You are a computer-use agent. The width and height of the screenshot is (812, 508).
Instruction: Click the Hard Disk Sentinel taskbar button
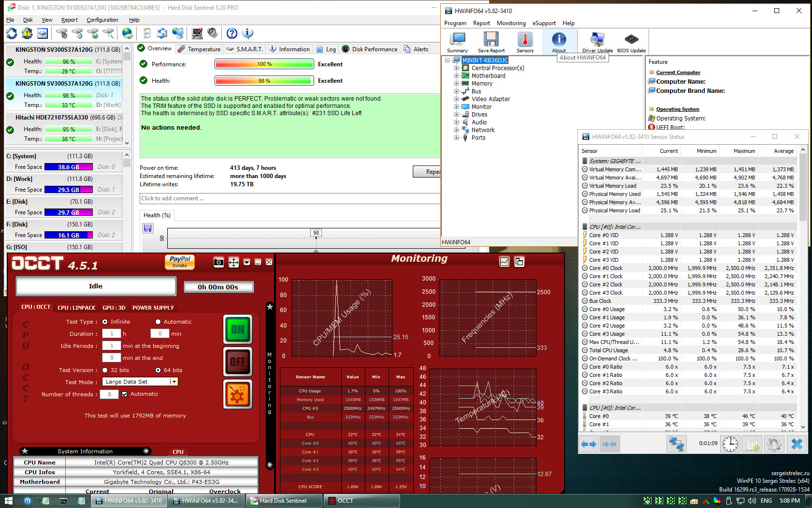[284, 501]
